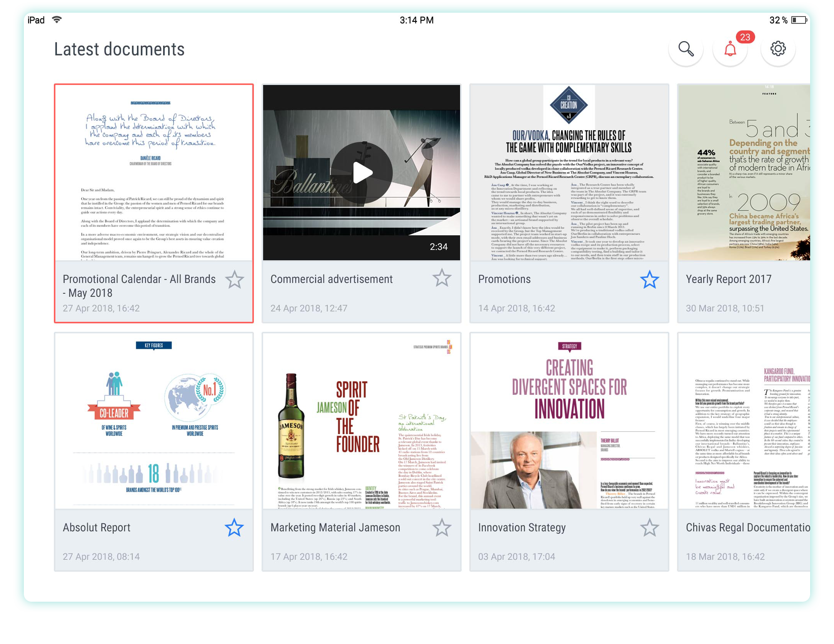Play the Ballantine's commercial video

pos(362,173)
